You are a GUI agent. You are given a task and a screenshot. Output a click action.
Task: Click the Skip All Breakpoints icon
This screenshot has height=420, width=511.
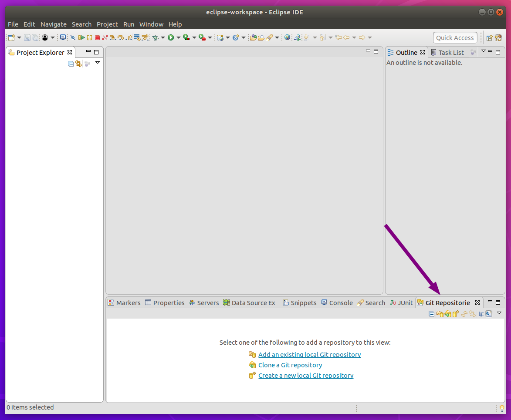(73, 37)
